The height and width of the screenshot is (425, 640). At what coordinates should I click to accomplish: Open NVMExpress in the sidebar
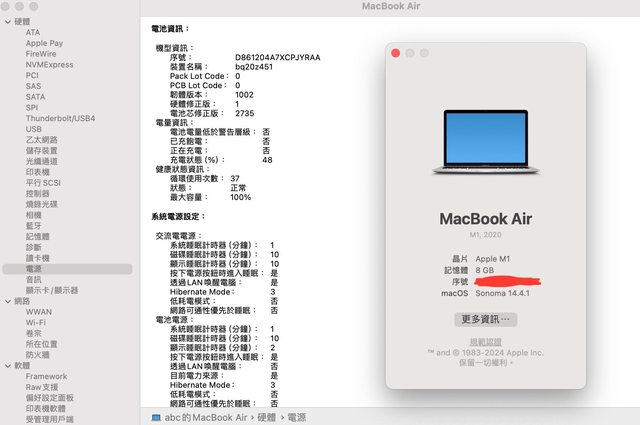tap(49, 65)
